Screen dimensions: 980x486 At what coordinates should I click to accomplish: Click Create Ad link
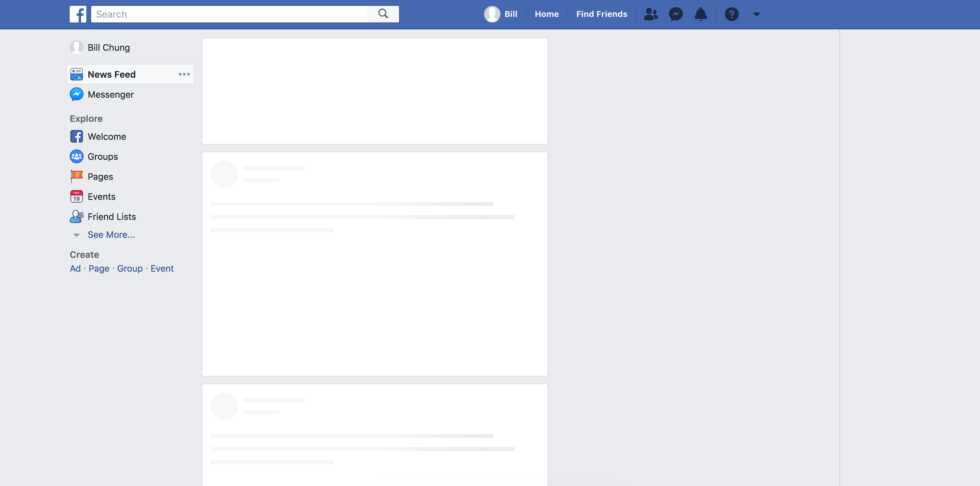(x=75, y=268)
